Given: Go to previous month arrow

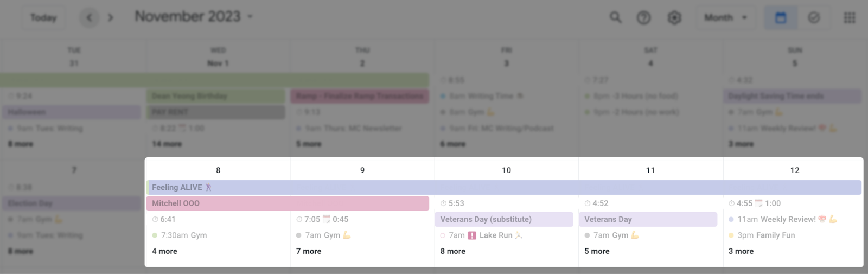Looking at the screenshot, I should click(90, 17).
